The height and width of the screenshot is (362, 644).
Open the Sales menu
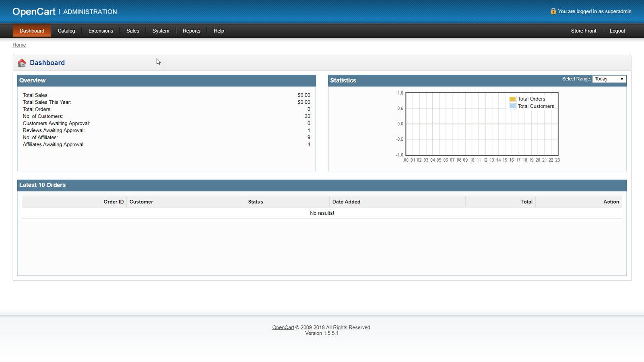click(x=133, y=31)
